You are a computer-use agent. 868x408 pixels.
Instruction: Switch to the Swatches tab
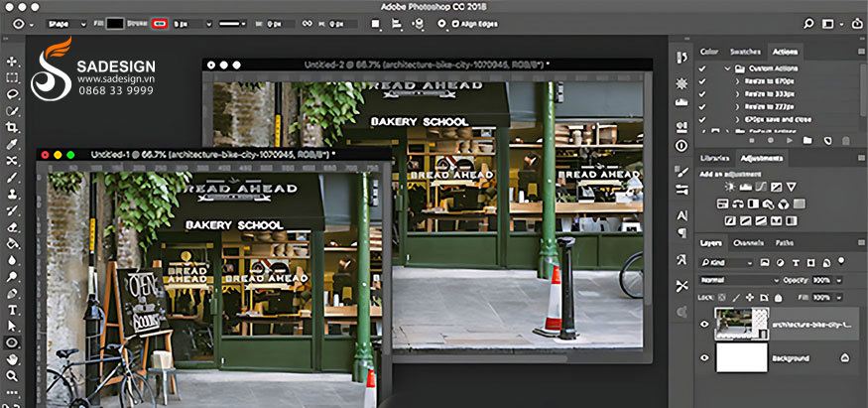point(744,52)
